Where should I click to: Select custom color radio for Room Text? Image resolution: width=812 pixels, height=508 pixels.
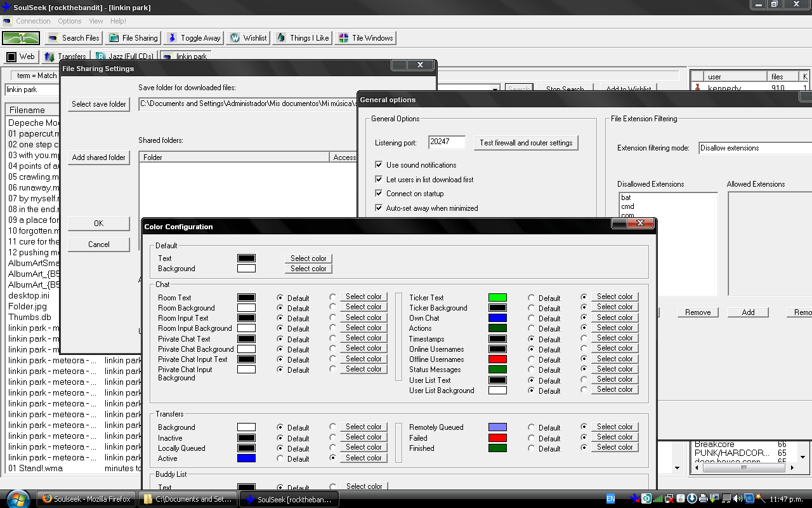(x=333, y=297)
